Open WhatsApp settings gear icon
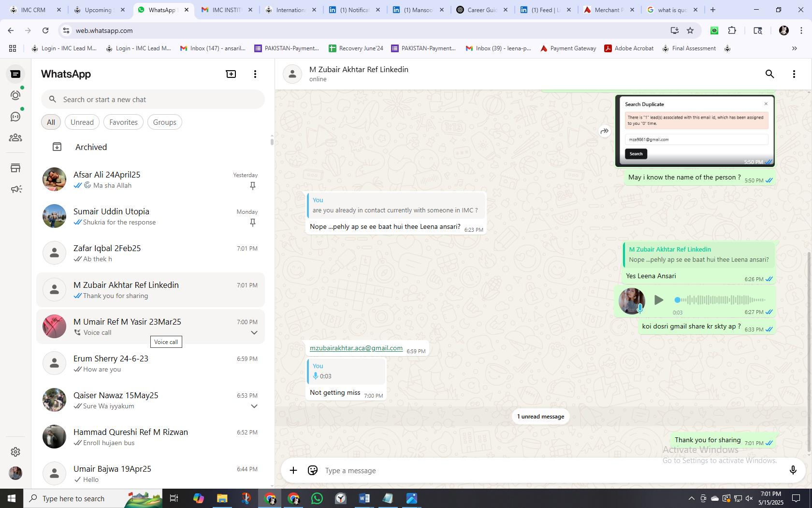This screenshot has width=812, height=508. click(x=15, y=452)
